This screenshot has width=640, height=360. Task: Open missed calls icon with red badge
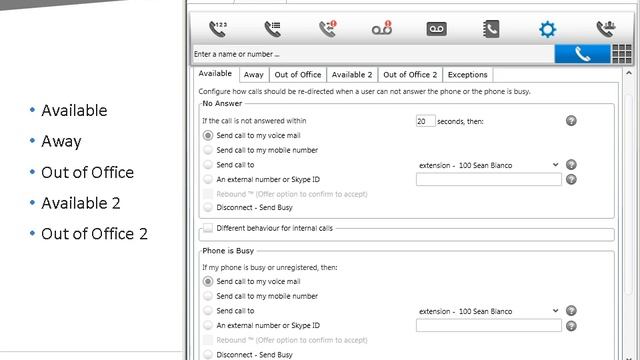click(327, 29)
